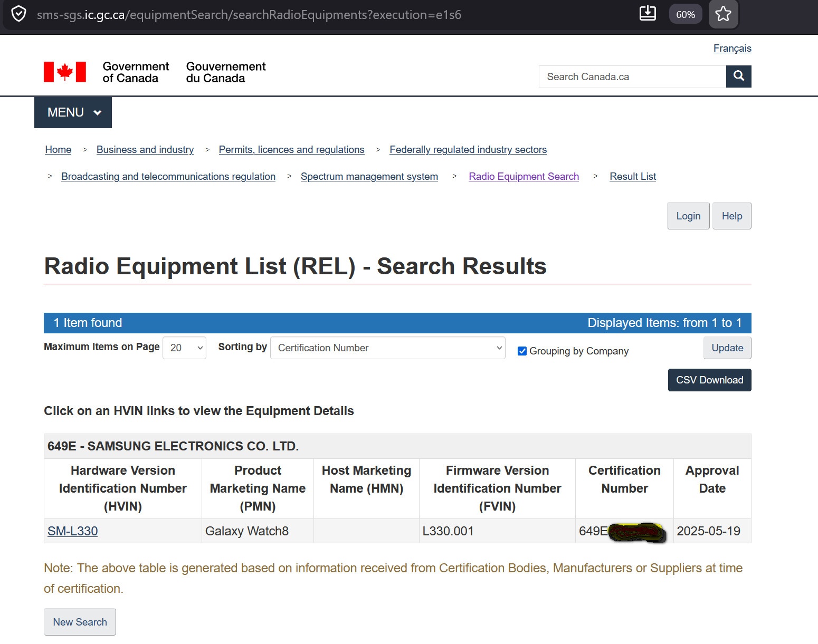
Task: Click the Gouvernement du Canada wordmark text
Action: click(x=226, y=72)
